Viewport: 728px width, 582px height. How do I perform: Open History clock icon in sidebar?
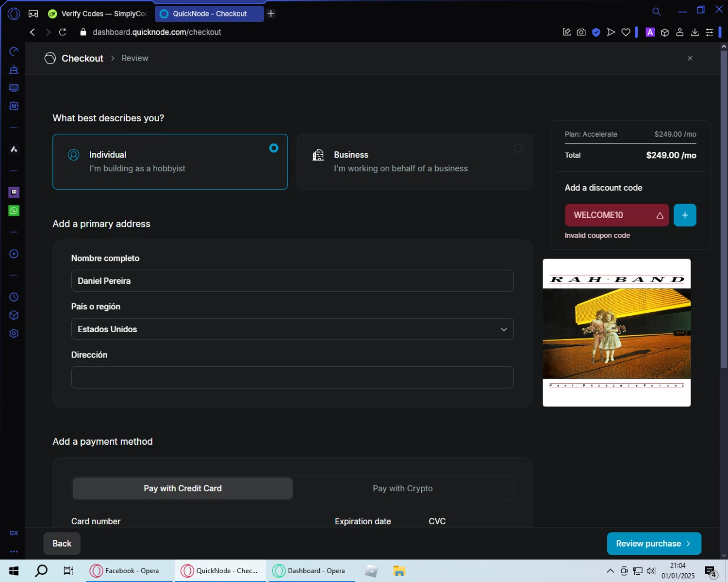14,297
